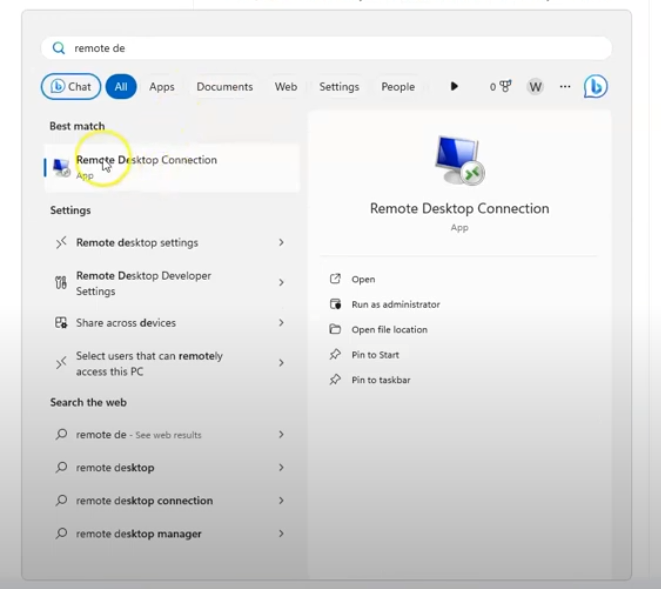Click the Pin to taskbar pin icon

(x=335, y=379)
